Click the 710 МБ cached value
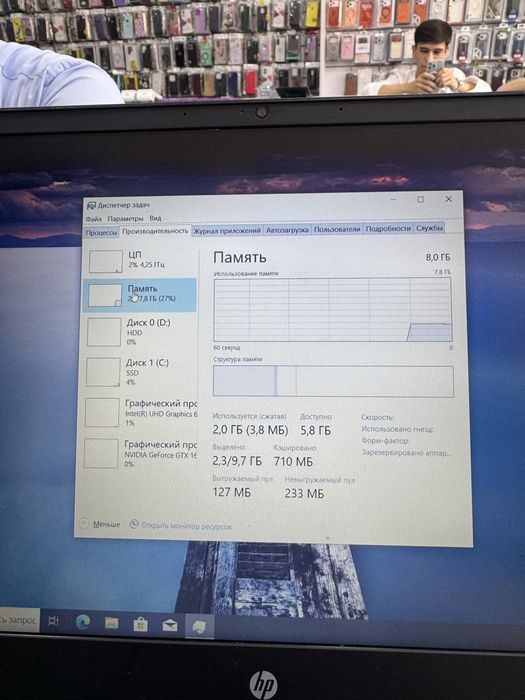525x700 pixels. click(x=293, y=462)
